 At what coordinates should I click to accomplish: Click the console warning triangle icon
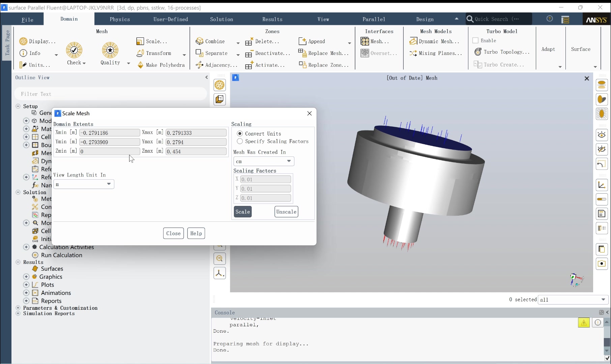point(584,323)
